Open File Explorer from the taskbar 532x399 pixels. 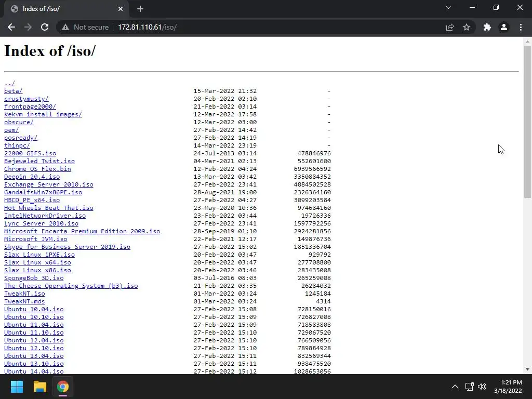click(39, 387)
